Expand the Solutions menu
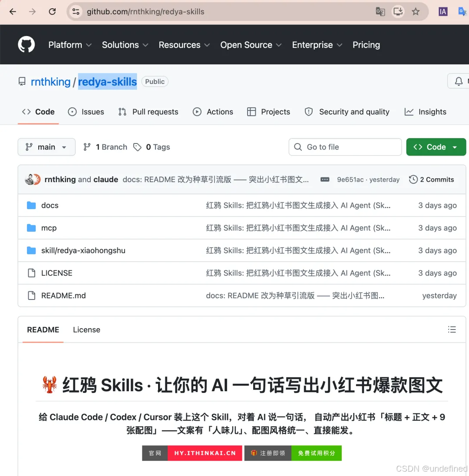Screen dimensions: 469x476 point(125,45)
